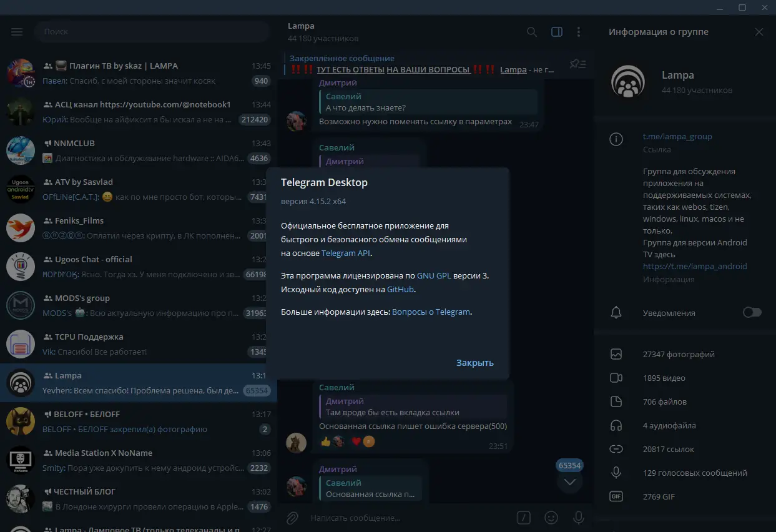Click the search icon in chat header
The height and width of the screenshot is (532, 776).
pyautogui.click(x=532, y=32)
